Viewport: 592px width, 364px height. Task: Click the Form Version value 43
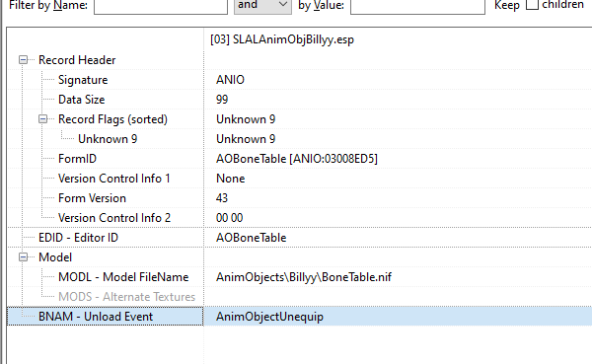(222, 198)
